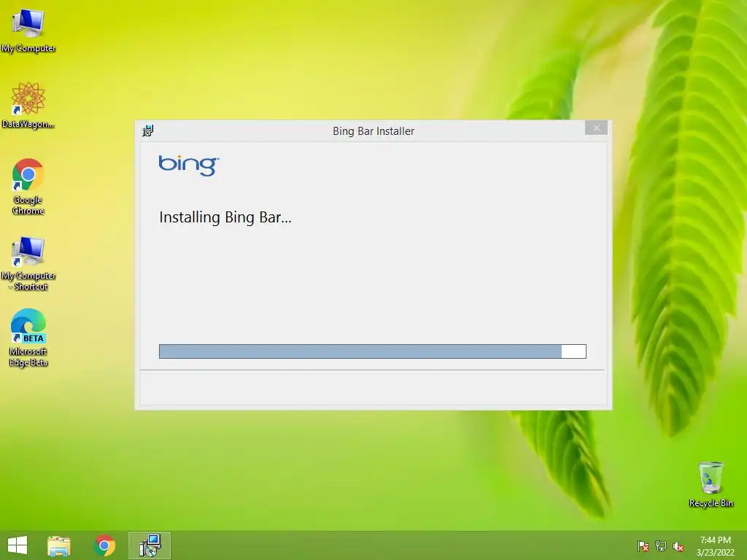Click the Bing Bar Installer title icon
Viewport: 747px width, 560px height.
147,131
